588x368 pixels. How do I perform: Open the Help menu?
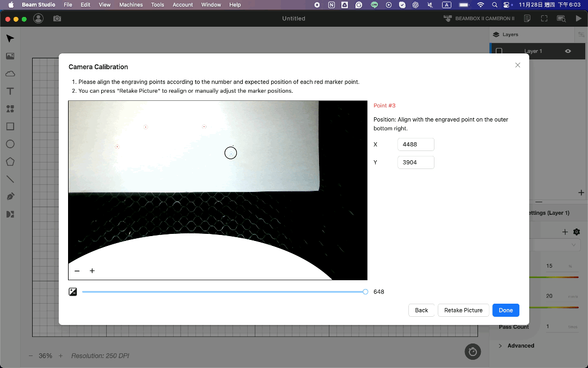coord(235,5)
